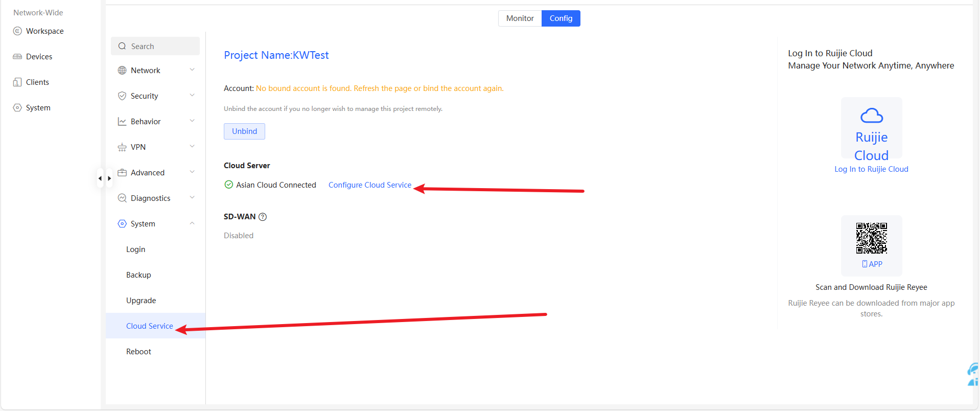Image resolution: width=980 pixels, height=411 pixels.
Task: Select the Config tab
Action: pos(561,18)
